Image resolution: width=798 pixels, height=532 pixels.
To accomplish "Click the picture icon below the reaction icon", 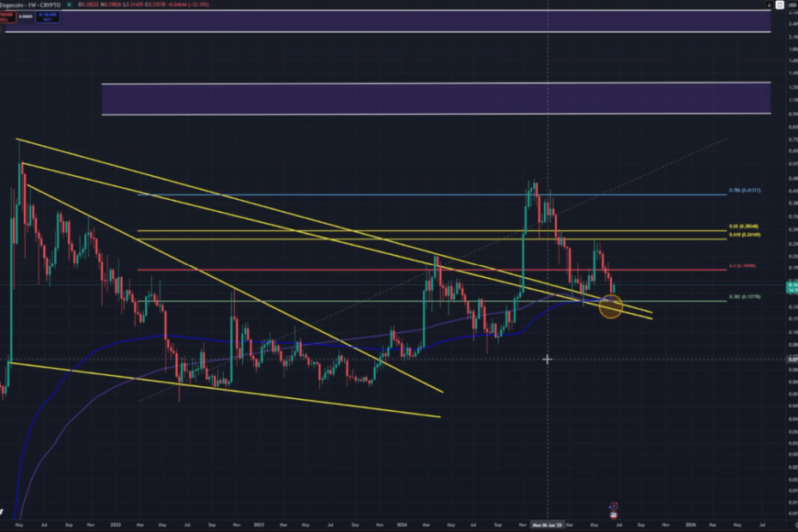I will (614, 514).
